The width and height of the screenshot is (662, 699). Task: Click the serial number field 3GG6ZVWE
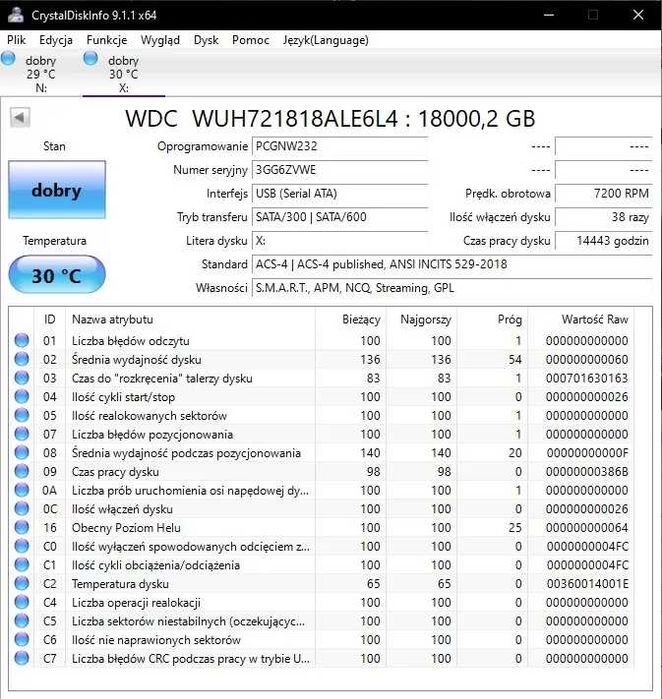(x=340, y=170)
